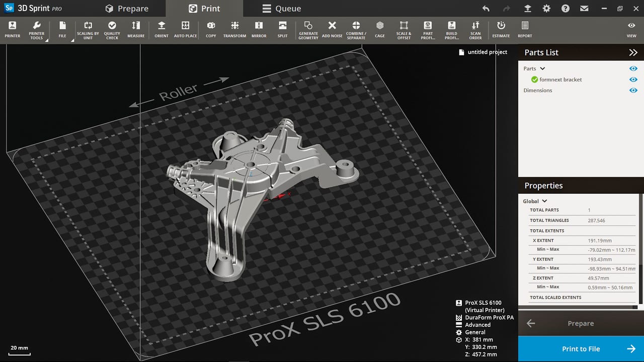This screenshot has height=362, width=644.
Task: Select the Copy tool
Action: point(211,29)
